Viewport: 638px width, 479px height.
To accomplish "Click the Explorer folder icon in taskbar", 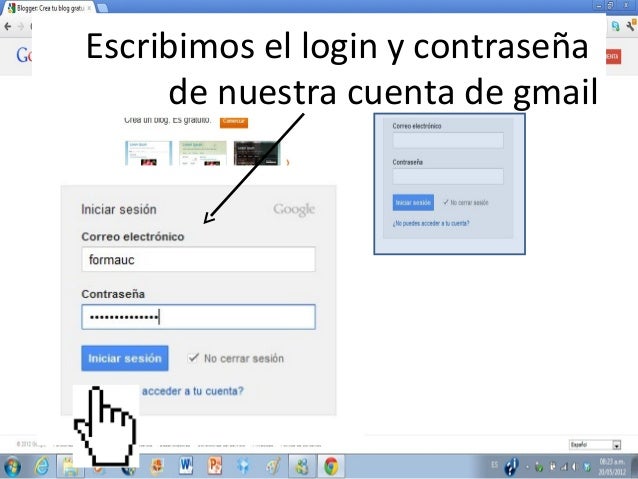I will (70, 466).
